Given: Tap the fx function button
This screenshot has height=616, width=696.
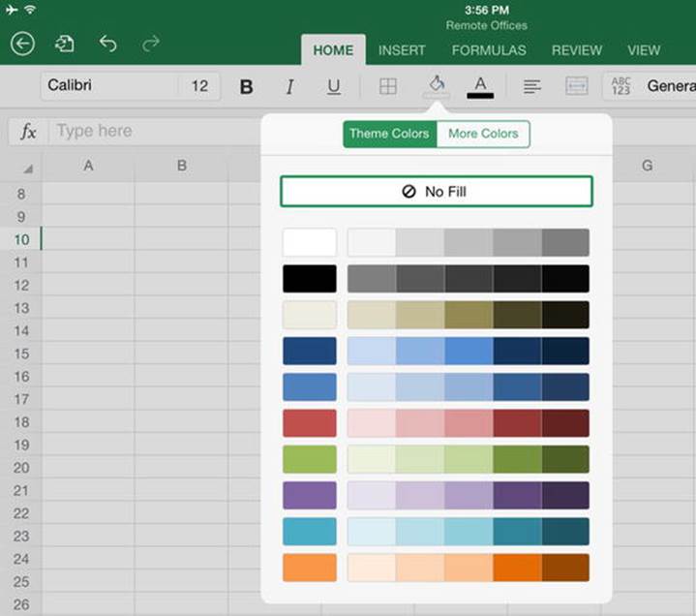Looking at the screenshot, I should pos(28,132).
